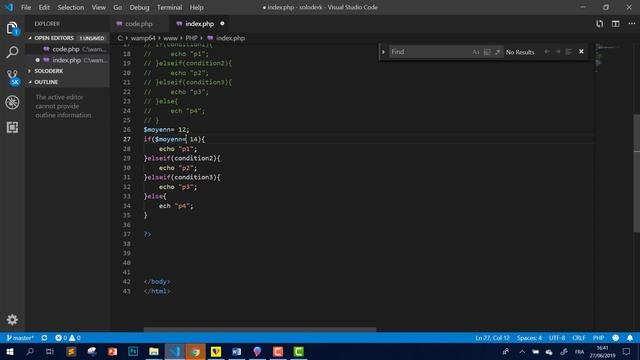Switch to the code.php tab
Viewport: 640px width, 360px height.
tap(139, 24)
